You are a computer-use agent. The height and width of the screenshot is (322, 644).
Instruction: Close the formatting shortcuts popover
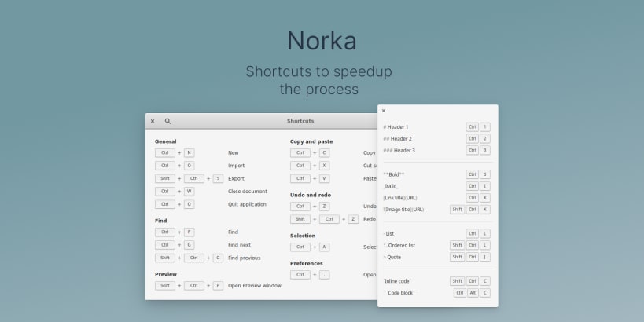click(x=384, y=111)
